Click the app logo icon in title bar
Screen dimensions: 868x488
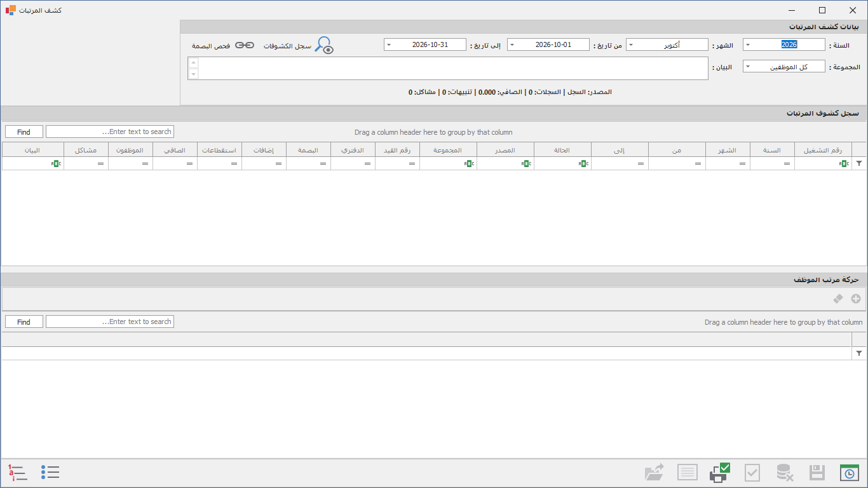(x=11, y=10)
